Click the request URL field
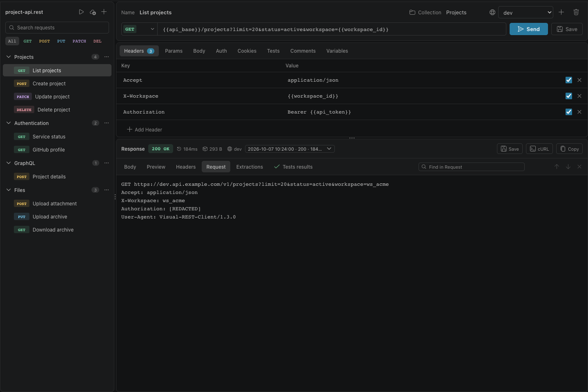This screenshot has height=392, width=588. tap(332, 29)
